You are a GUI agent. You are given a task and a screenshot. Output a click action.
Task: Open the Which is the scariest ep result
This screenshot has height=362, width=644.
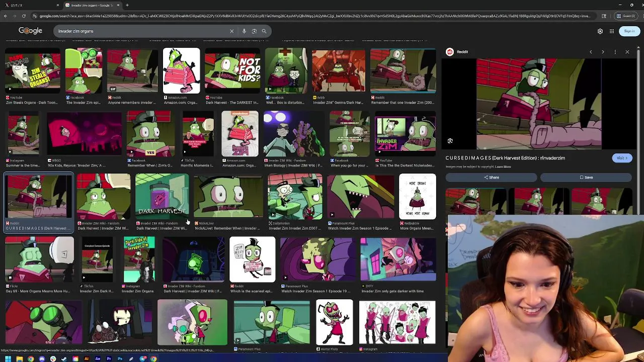tap(253, 259)
